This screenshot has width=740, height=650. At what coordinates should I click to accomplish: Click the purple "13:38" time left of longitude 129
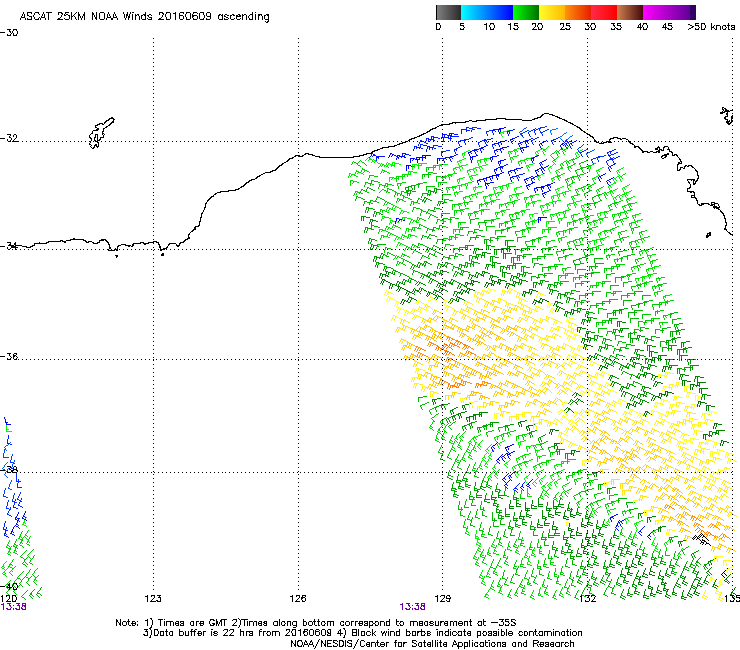412,607
